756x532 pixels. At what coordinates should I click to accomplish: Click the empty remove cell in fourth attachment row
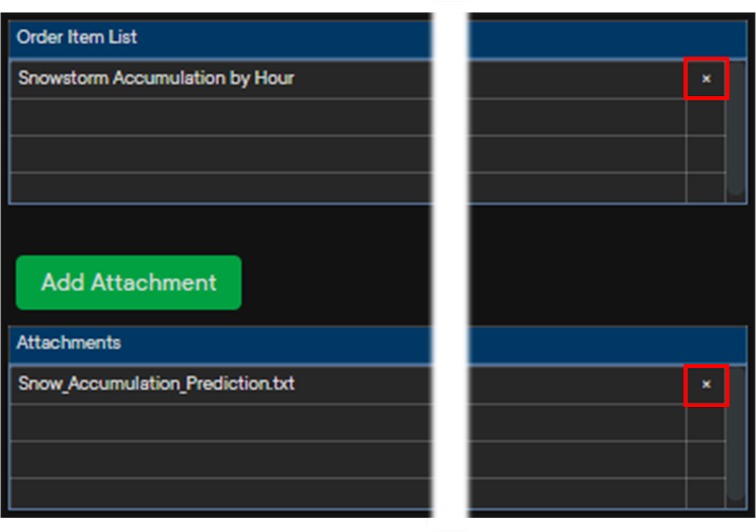[706, 493]
